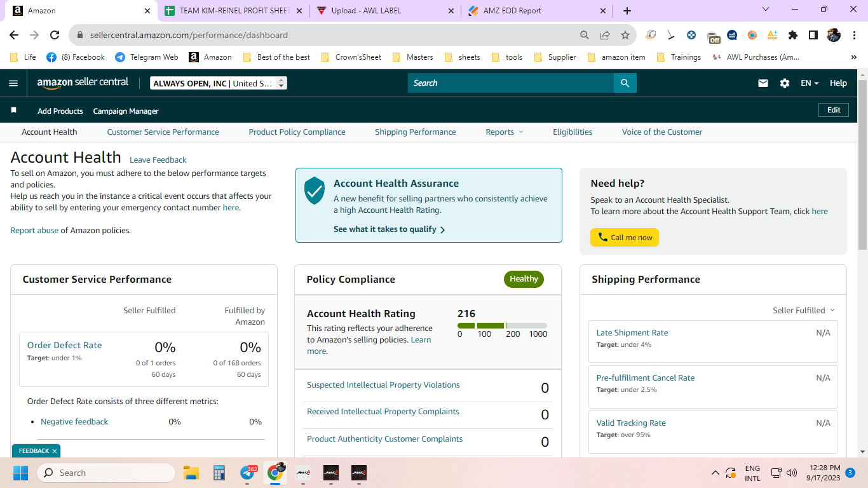Open the Windows Start menu
868x488 pixels.
pos(20,473)
